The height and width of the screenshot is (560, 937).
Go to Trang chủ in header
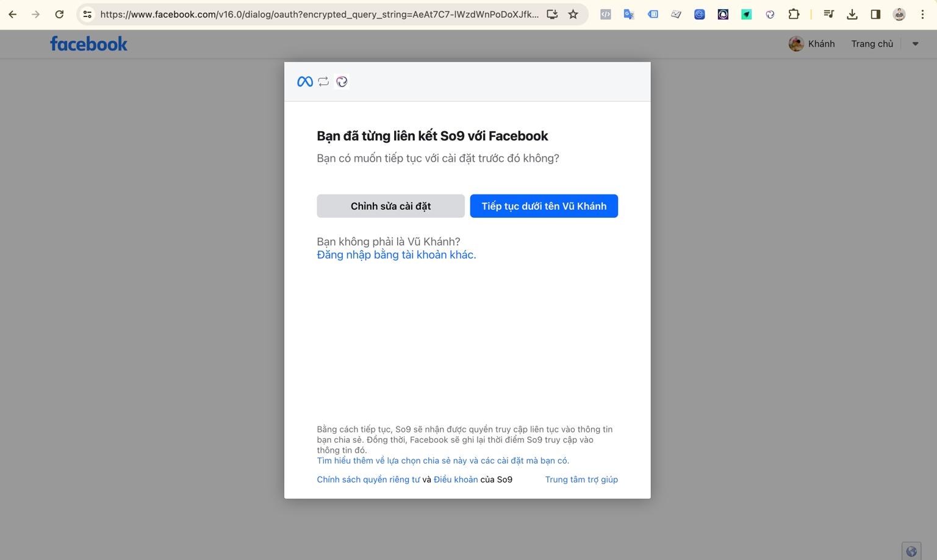(x=872, y=44)
